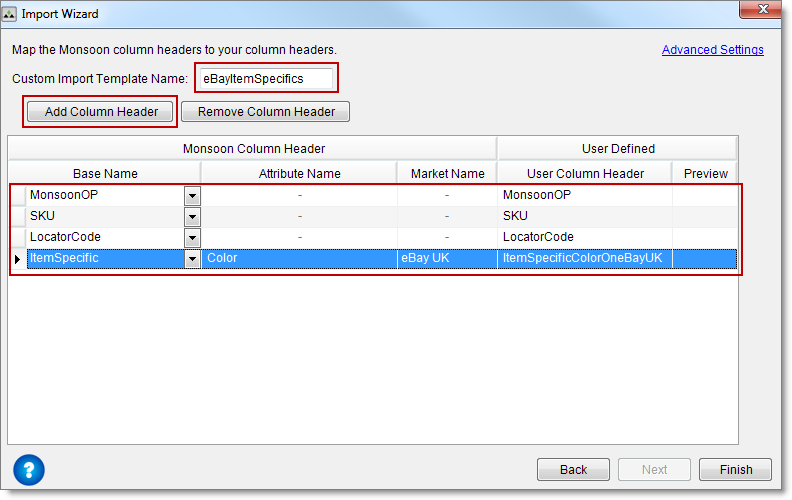Viewport: 792px width, 500px height.
Task: Open the MonsoonOP base name dropdown
Action: 192,196
